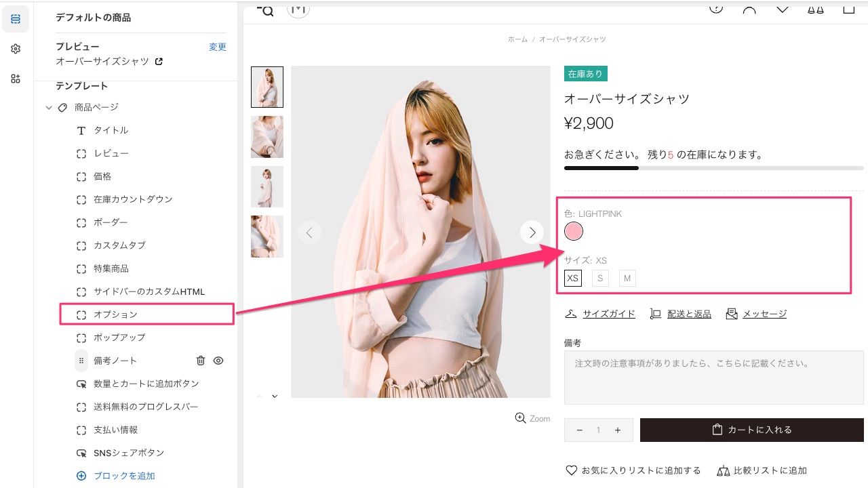Select size S option
Screen dimensions: 868x488
click(600, 278)
